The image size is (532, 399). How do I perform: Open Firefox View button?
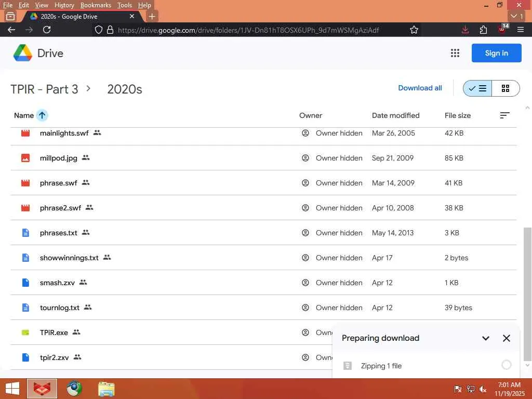pyautogui.click(x=10, y=16)
